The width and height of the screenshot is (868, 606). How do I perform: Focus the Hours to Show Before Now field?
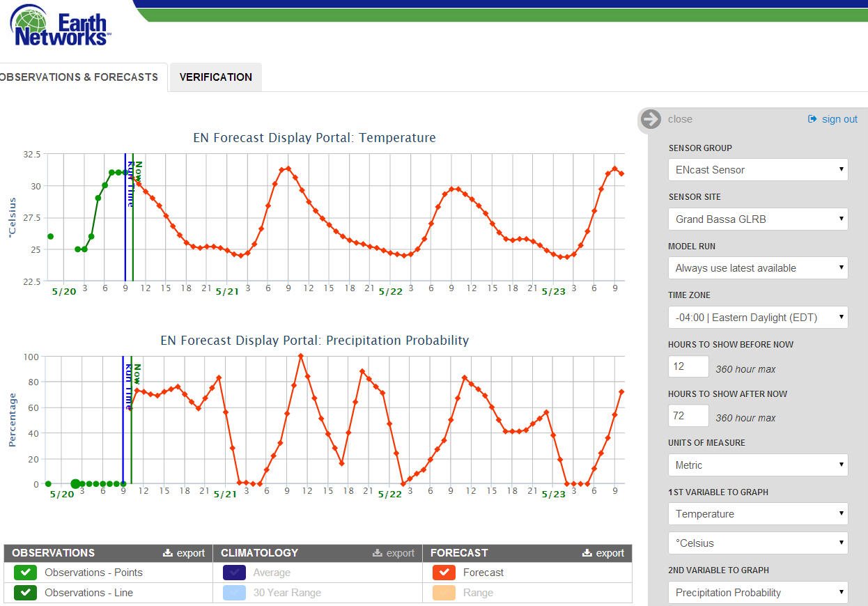click(688, 366)
